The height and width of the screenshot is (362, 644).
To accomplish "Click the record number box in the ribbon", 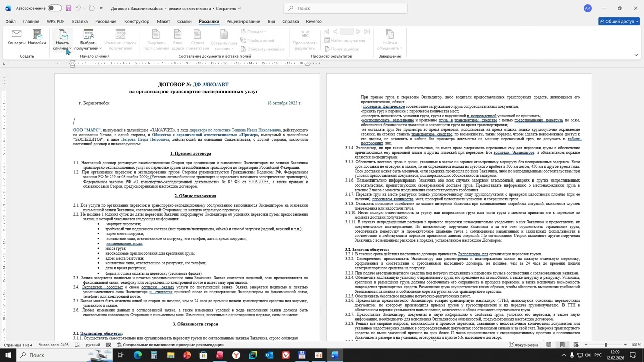I will pyautogui.click(x=347, y=32).
